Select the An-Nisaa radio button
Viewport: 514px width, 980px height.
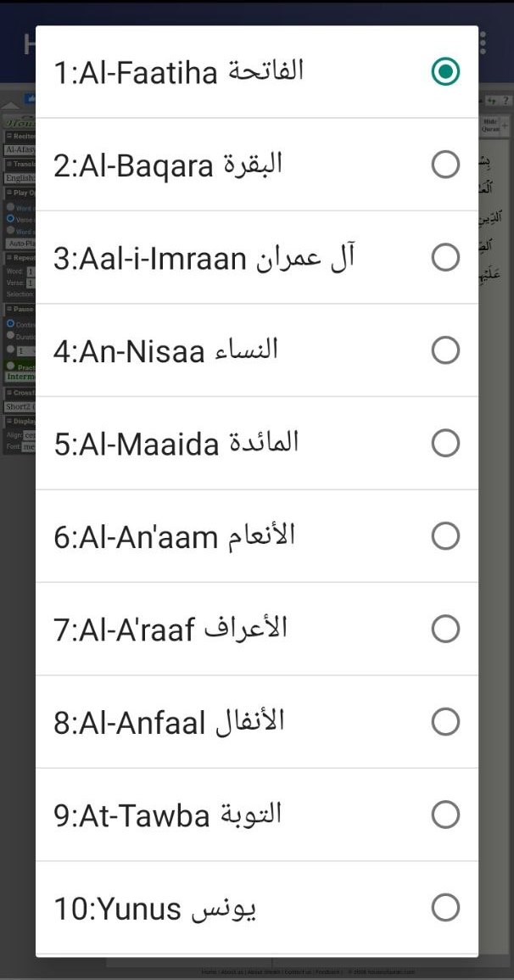click(x=445, y=350)
